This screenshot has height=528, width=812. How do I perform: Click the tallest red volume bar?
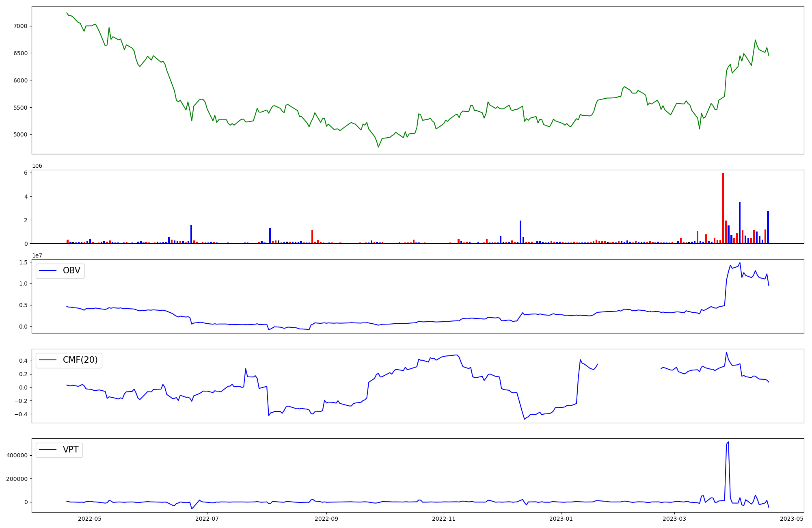[723, 208]
